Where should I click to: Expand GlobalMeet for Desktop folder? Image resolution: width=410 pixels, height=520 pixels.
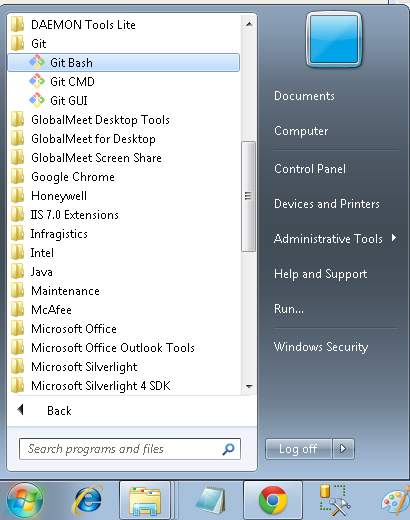[x=123, y=138]
